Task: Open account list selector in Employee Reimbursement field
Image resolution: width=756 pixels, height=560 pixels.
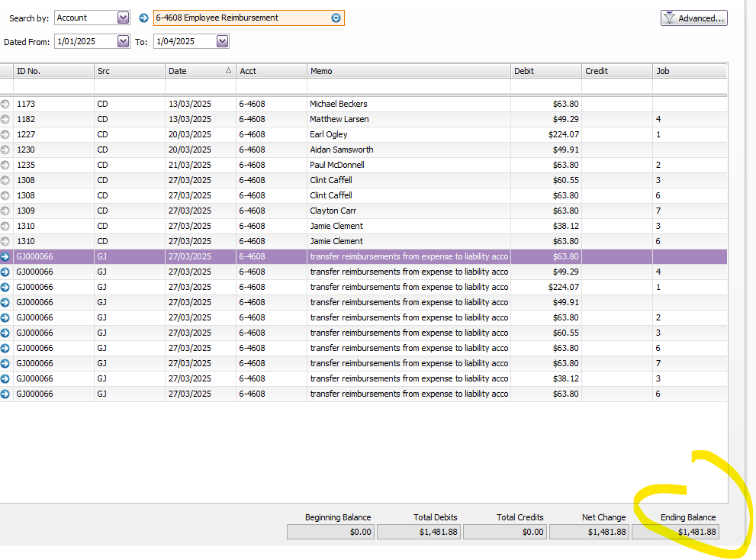Action: pos(336,18)
